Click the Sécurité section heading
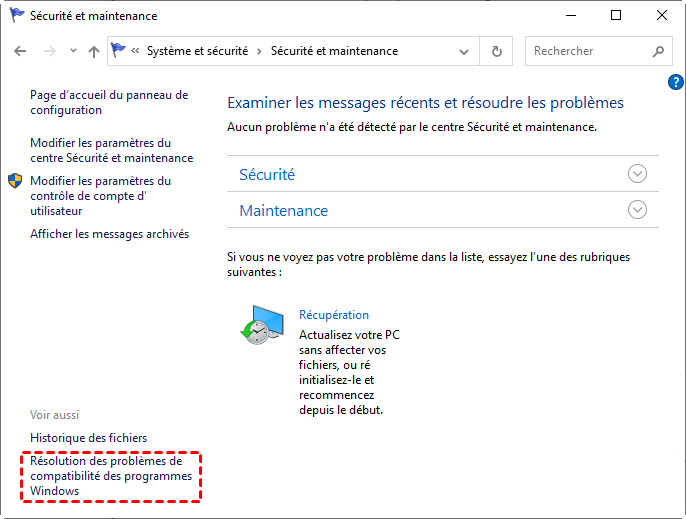Screen dimensions: 686x519 pyautogui.click(x=267, y=174)
